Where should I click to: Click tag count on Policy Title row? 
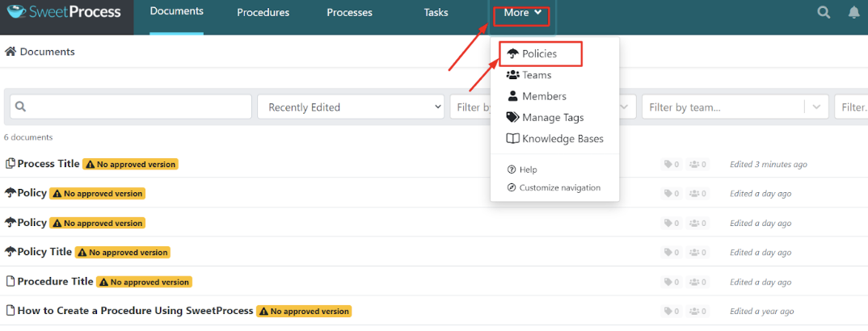click(x=672, y=252)
